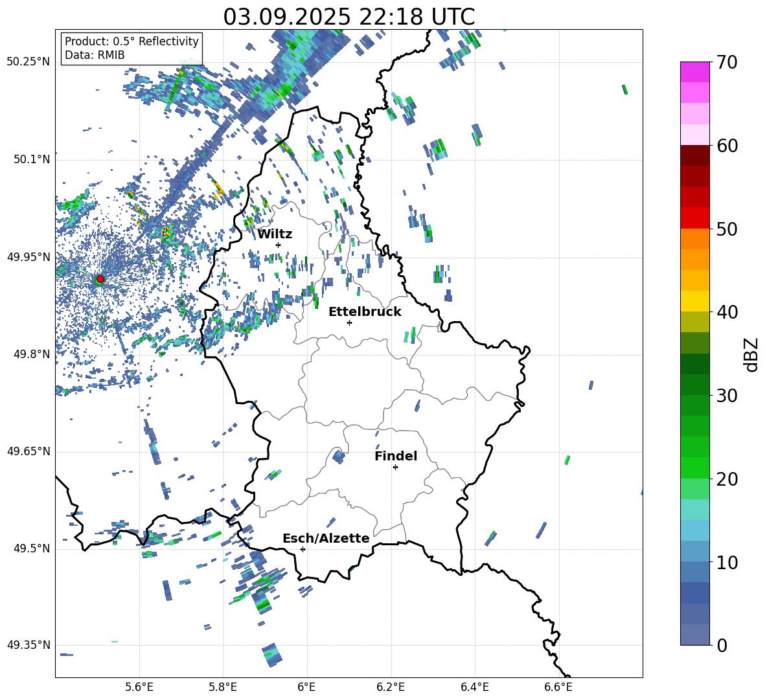Click the 49.35°N latitude label

[29, 645]
